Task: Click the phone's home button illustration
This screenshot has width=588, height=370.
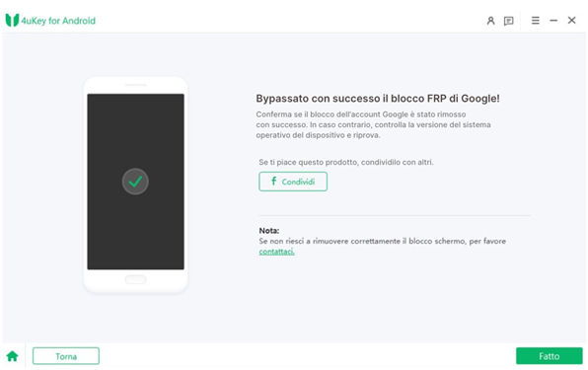Action: [x=135, y=279]
